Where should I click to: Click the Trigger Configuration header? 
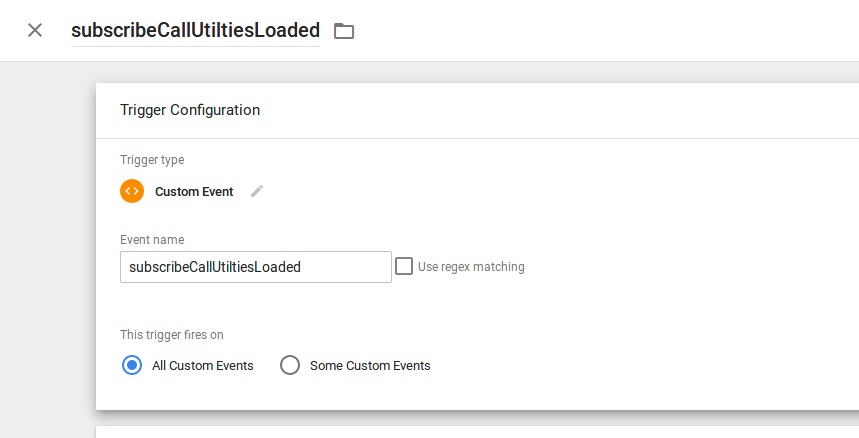[190, 110]
